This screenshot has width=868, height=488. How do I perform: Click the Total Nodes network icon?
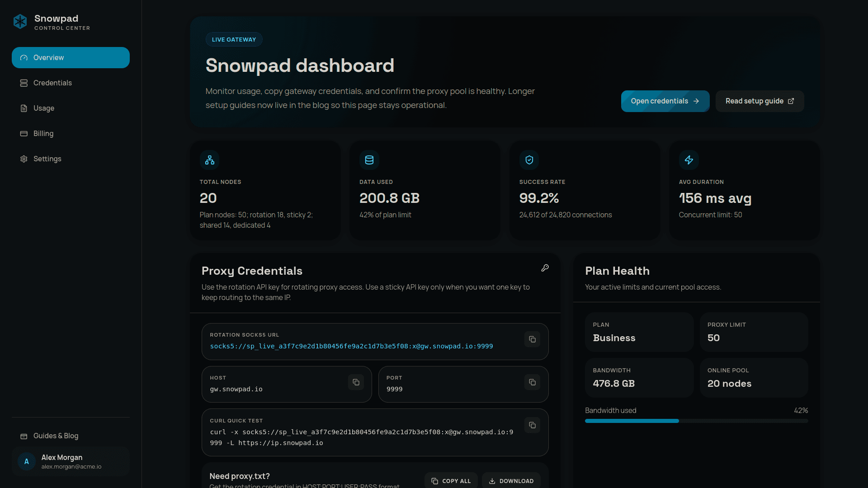tap(210, 160)
